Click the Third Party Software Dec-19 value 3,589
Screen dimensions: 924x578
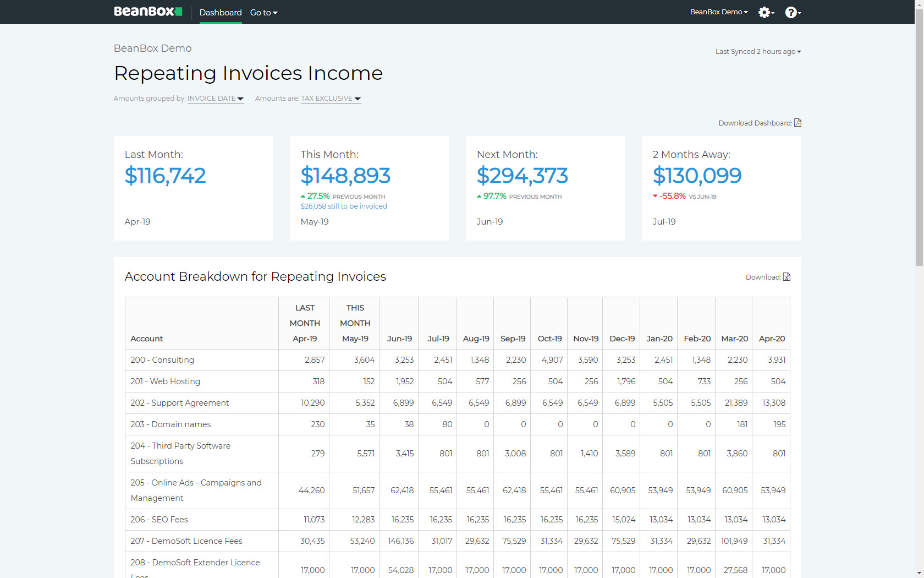pos(625,454)
